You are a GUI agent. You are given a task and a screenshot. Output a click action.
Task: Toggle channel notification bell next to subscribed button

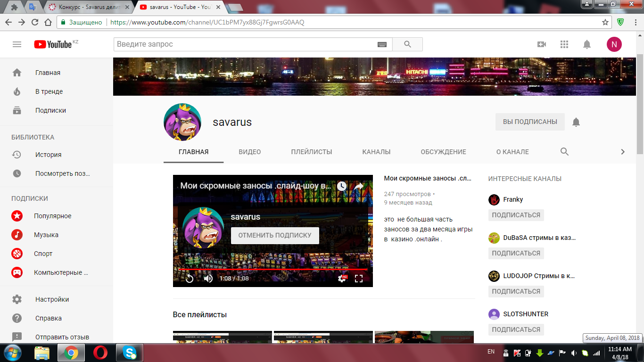click(x=576, y=122)
